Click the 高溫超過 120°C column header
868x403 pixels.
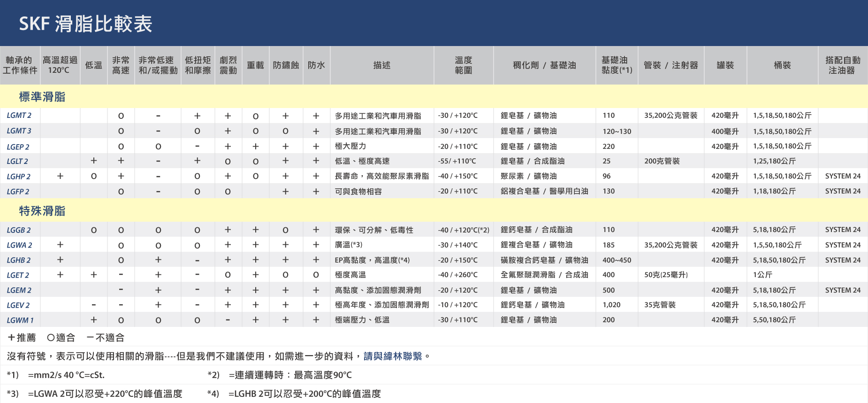point(60,65)
